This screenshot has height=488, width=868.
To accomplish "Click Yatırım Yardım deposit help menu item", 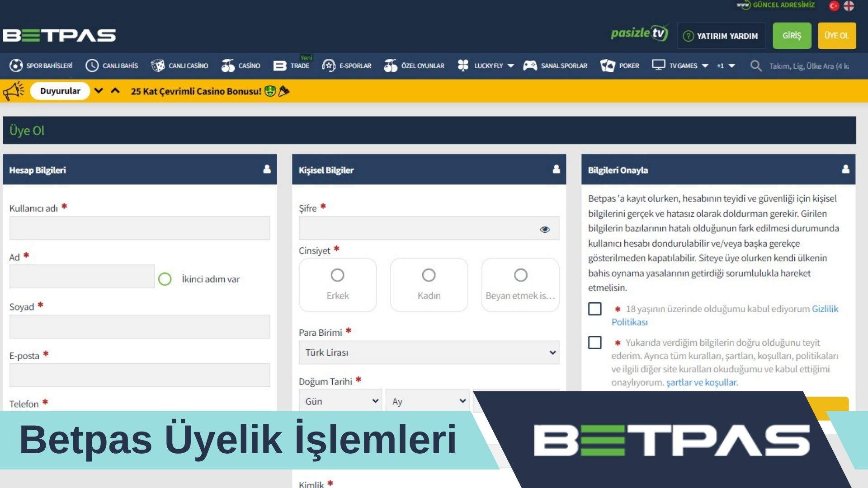I will (721, 35).
